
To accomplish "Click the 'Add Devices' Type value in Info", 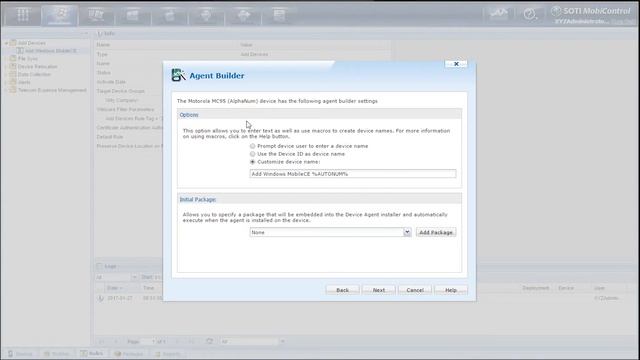I will [254, 54].
